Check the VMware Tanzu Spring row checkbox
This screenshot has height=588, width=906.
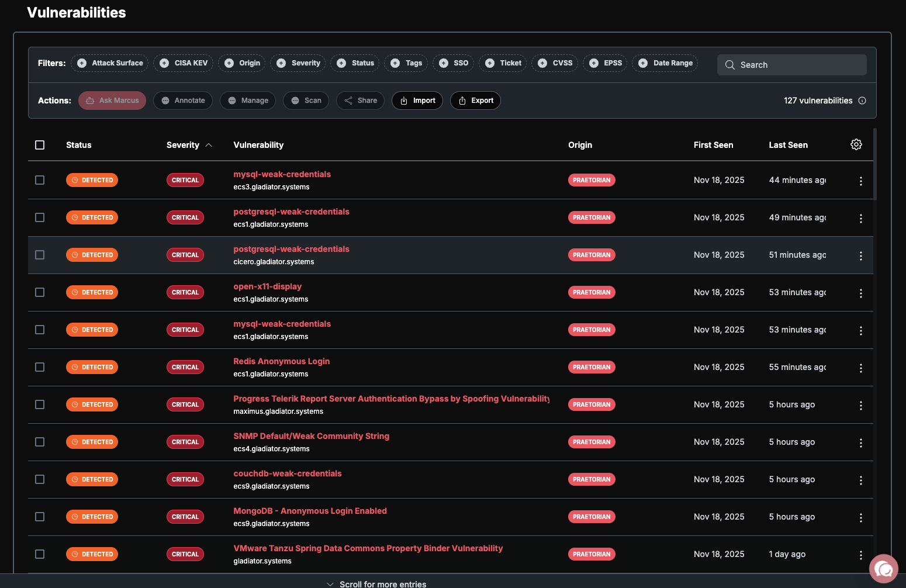(40, 554)
